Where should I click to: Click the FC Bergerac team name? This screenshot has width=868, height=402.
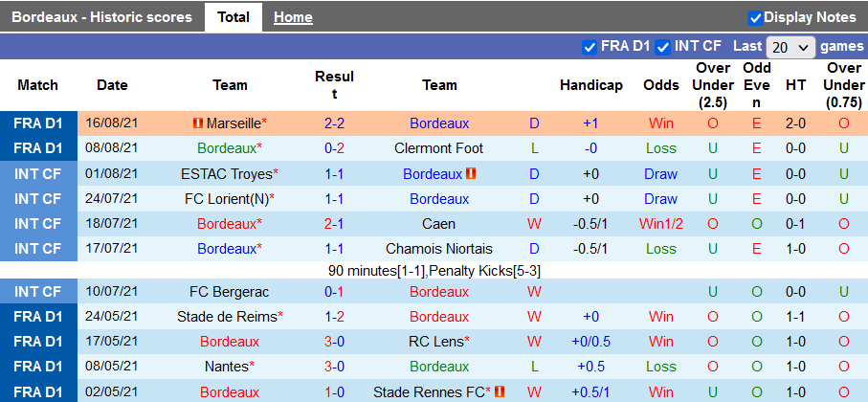click(x=230, y=292)
